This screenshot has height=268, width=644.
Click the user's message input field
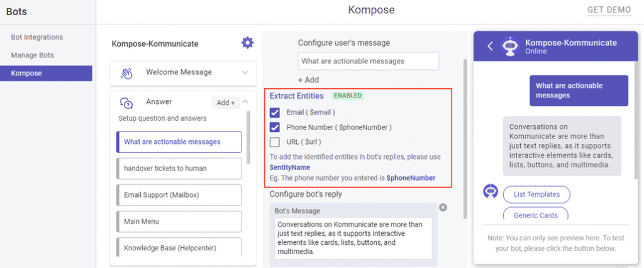click(x=369, y=61)
